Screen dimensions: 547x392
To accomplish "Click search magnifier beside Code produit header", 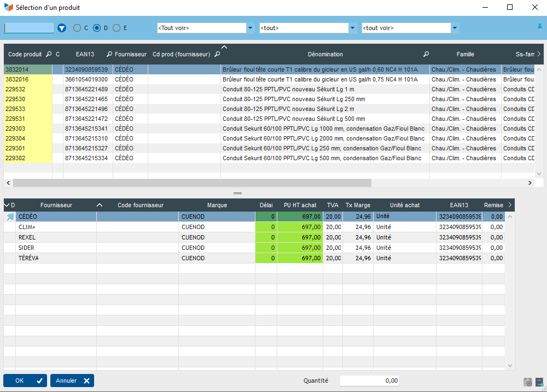I will point(49,55).
